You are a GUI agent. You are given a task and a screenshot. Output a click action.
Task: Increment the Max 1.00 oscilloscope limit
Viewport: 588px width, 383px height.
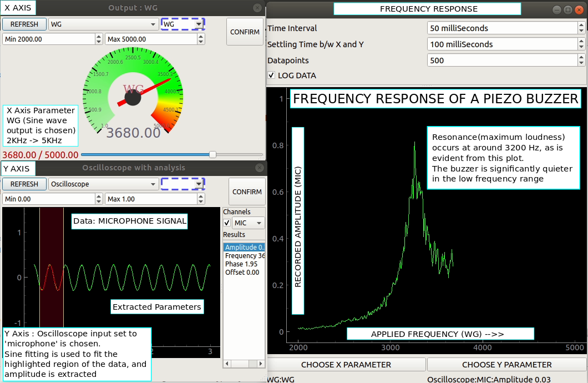click(201, 196)
